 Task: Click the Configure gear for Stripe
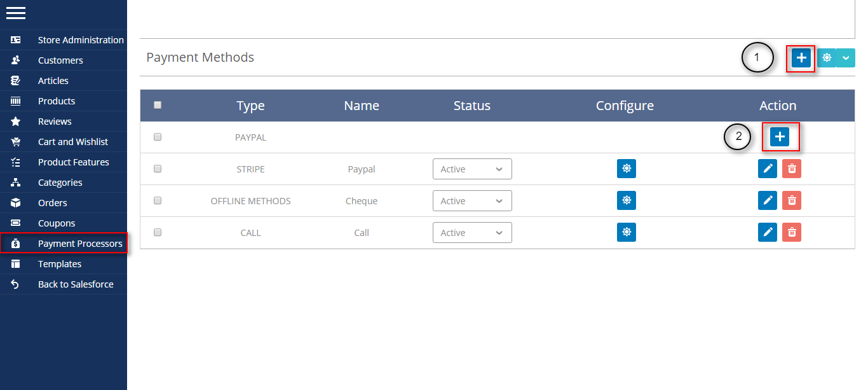tap(627, 169)
